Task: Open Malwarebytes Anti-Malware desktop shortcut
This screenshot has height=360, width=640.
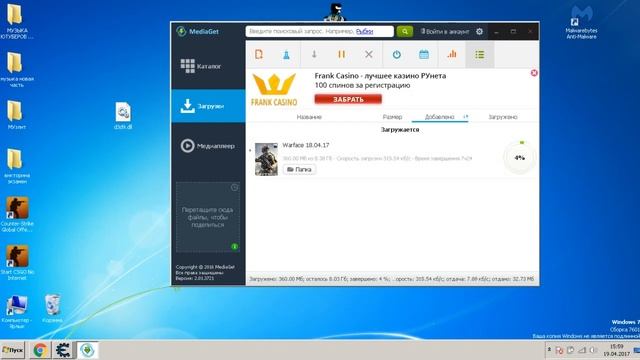Action: click(x=581, y=22)
